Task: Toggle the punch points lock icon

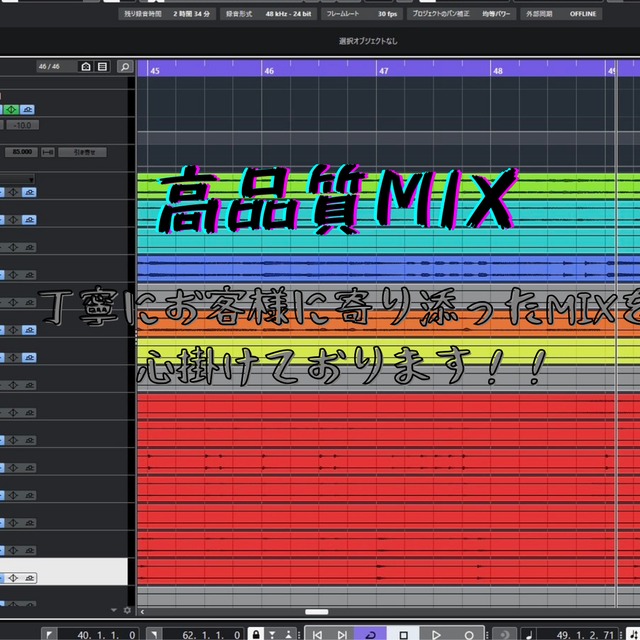Action: click(x=256, y=633)
